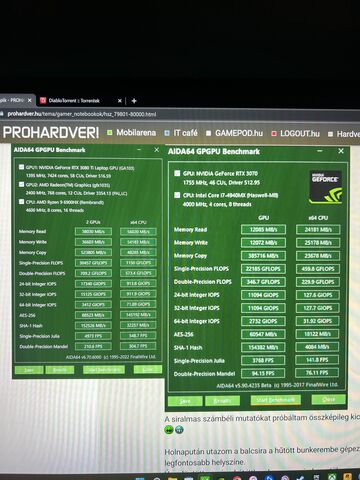Click Double-Precision Mandel label in right window
Image resolution: width=360 pixels, height=480 pixels.
(x=204, y=374)
